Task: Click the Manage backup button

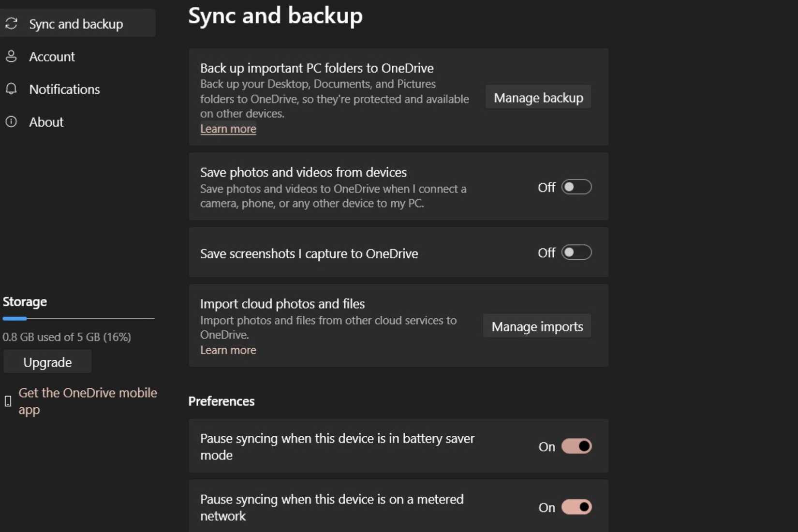Action: 538,98
